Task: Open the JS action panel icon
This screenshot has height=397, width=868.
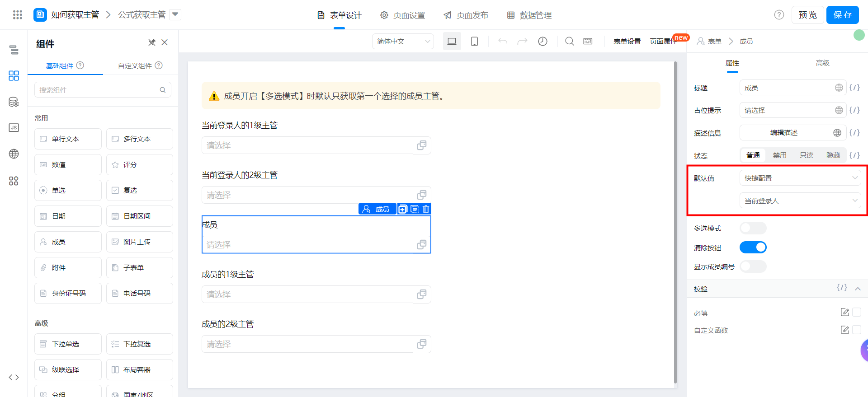Action: [x=14, y=128]
